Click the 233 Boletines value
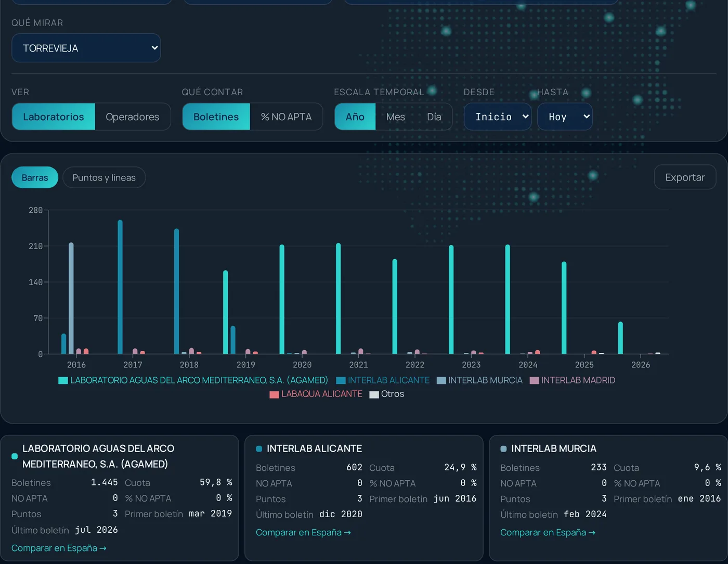 coord(599,467)
